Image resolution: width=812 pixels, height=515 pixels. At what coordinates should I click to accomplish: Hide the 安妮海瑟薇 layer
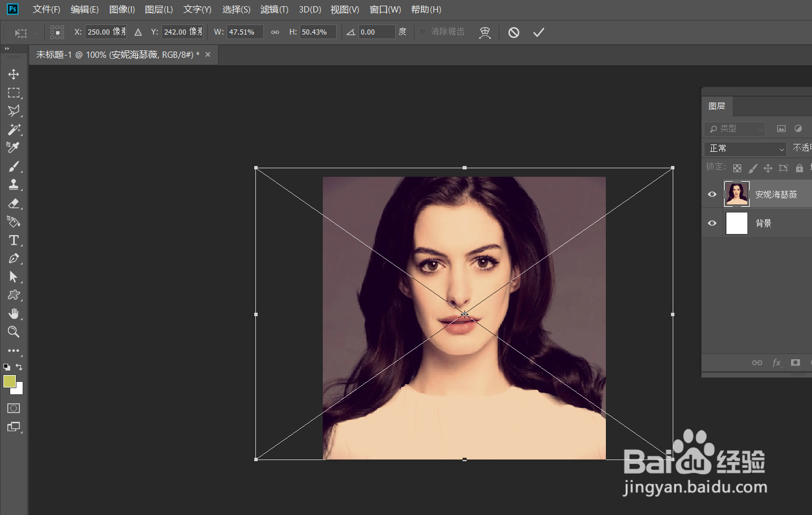pyautogui.click(x=712, y=194)
